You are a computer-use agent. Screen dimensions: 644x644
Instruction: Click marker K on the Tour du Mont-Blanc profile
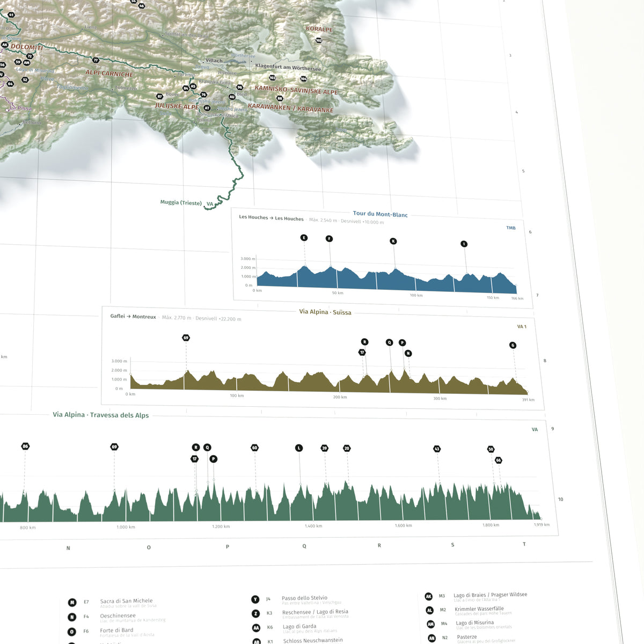pyautogui.click(x=393, y=241)
